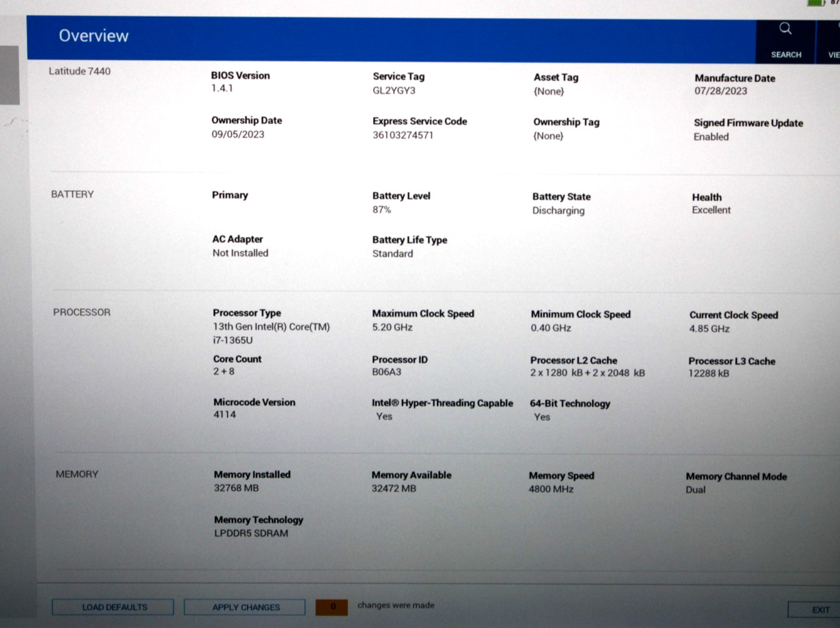The height and width of the screenshot is (628, 840).
Task: Select Memory Technology LPDDR5 SDRAM value
Action: coord(251,534)
